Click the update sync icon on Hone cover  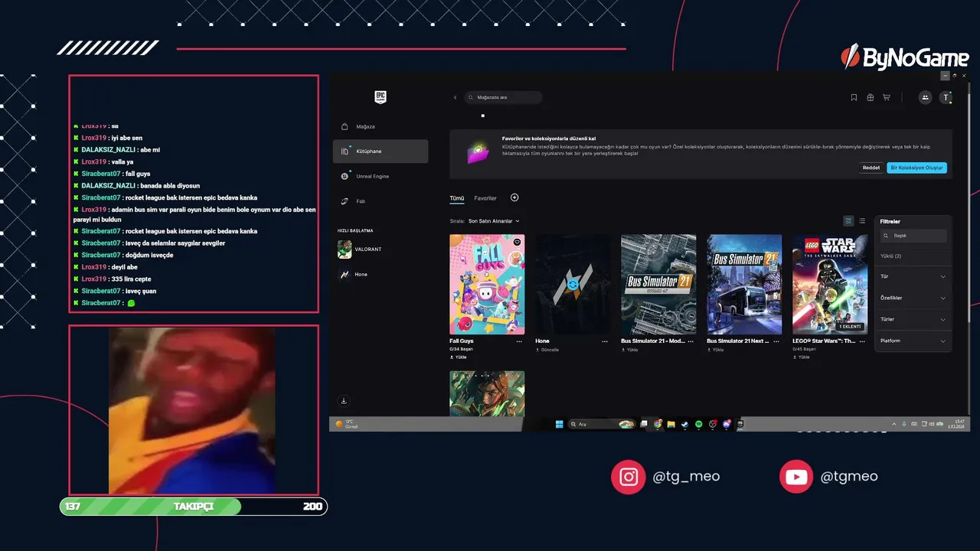573,284
